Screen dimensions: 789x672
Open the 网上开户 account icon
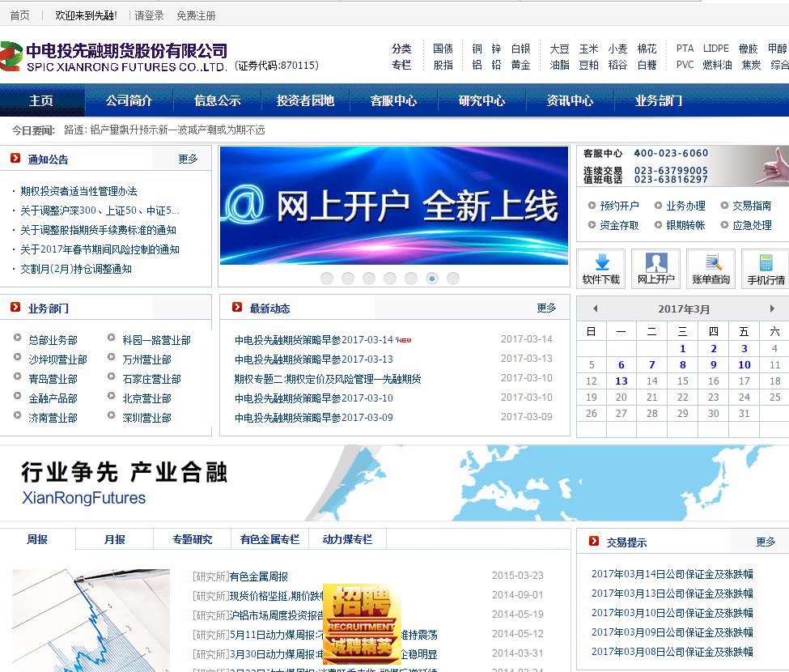(x=655, y=268)
